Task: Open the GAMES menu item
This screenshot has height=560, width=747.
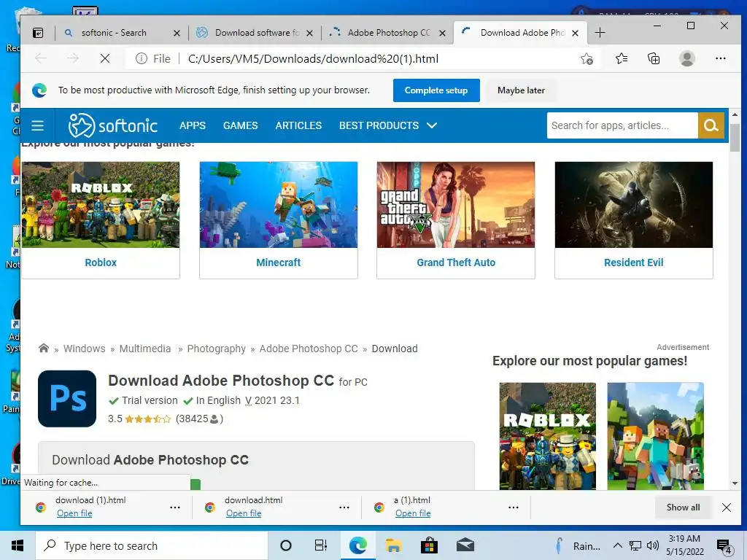Action: [x=241, y=125]
